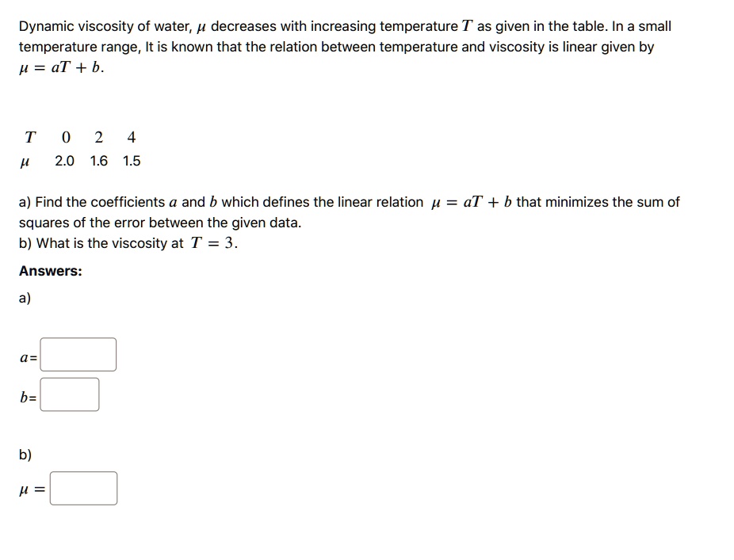Image resolution: width=734 pixels, height=560 pixels.
Task: Select the part b) heading under Answers
Action: pos(25,454)
